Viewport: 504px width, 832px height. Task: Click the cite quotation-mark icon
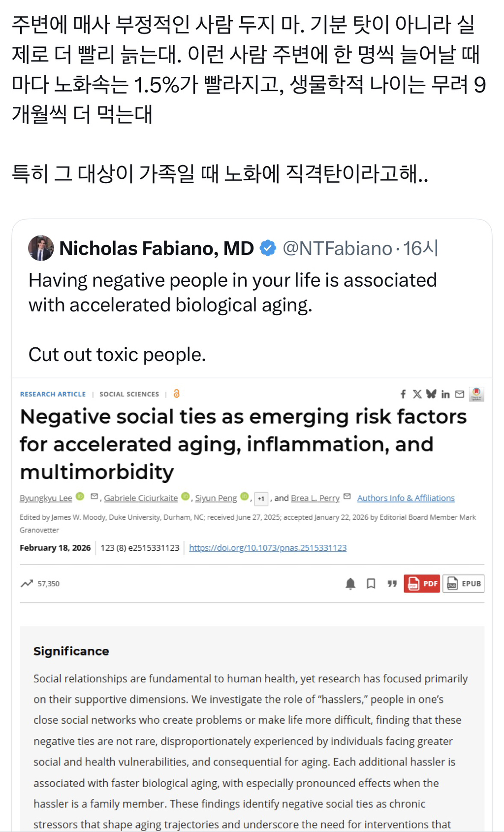392,584
